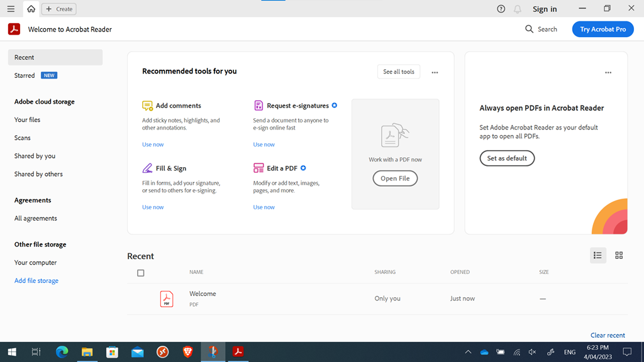Click the Open File button

pyautogui.click(x=395, y=178)
